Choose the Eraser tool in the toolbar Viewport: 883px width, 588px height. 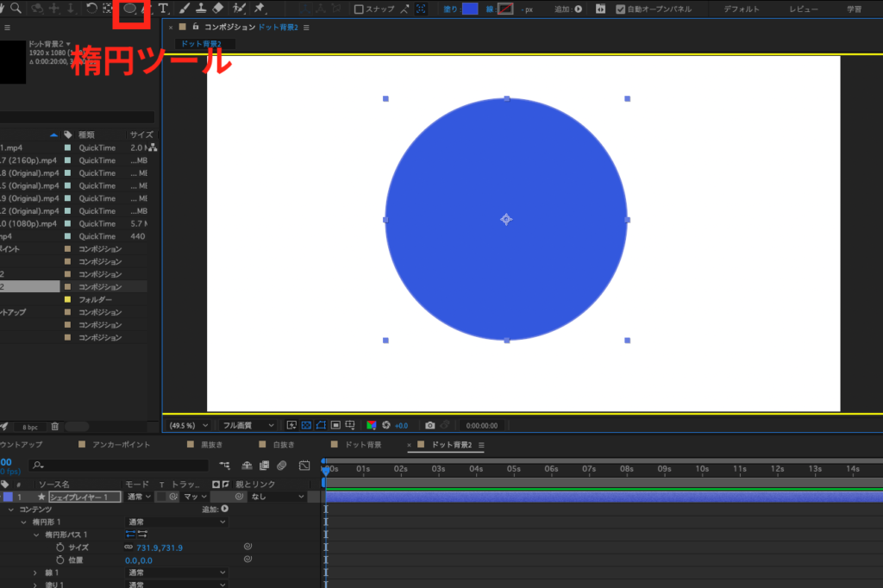tap(217, 9)
